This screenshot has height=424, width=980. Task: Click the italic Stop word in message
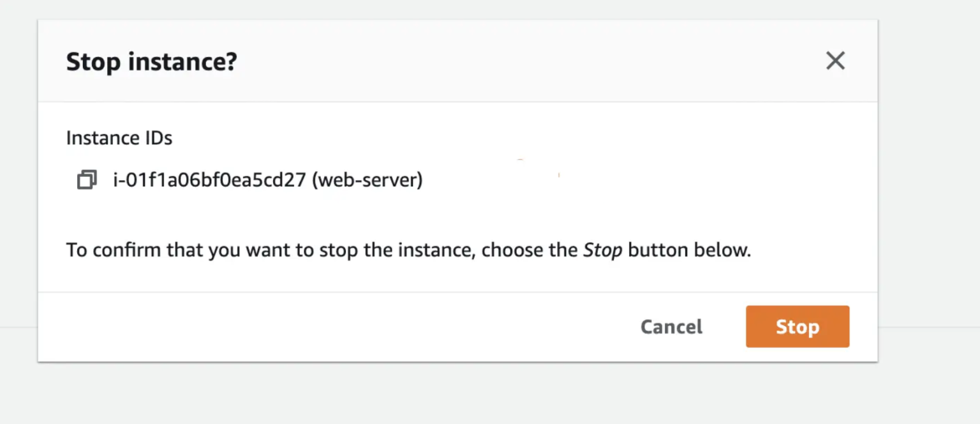pyautogui.click(x=602, y=250)
